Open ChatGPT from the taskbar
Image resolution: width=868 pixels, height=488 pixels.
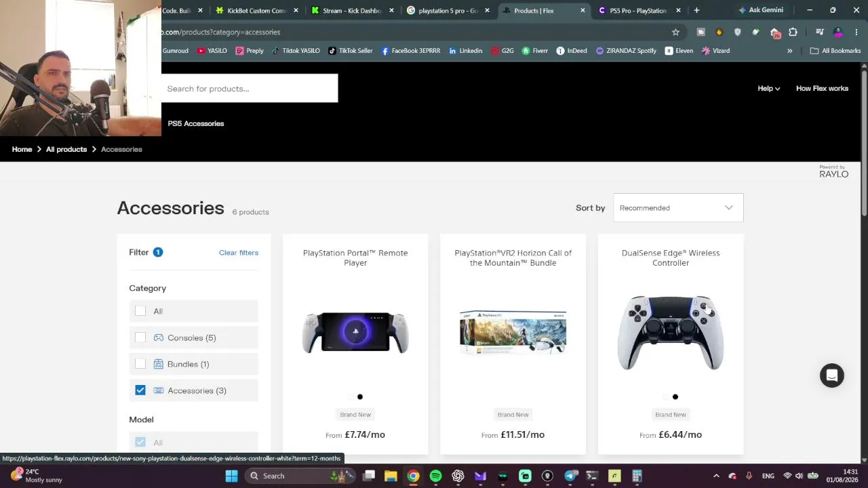click(458, 476)
